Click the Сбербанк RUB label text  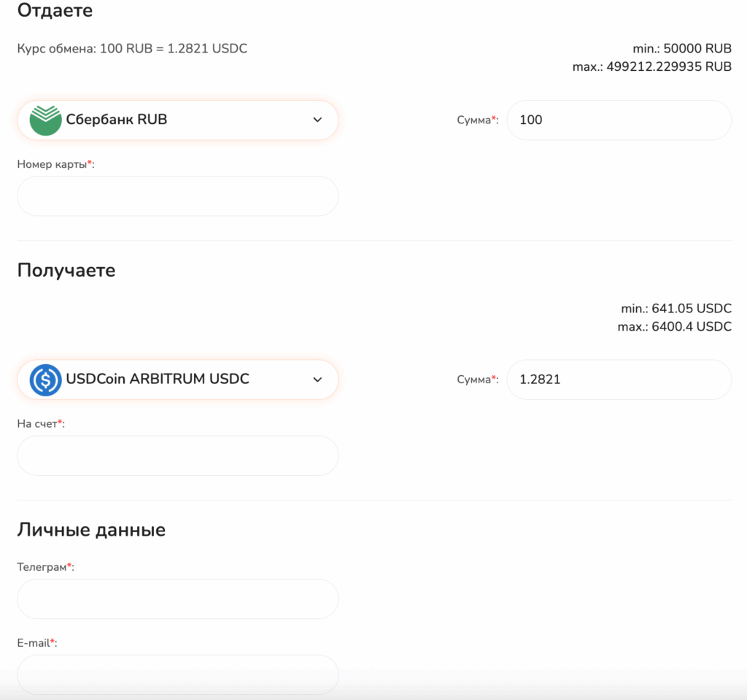click(x=117, y=120)
